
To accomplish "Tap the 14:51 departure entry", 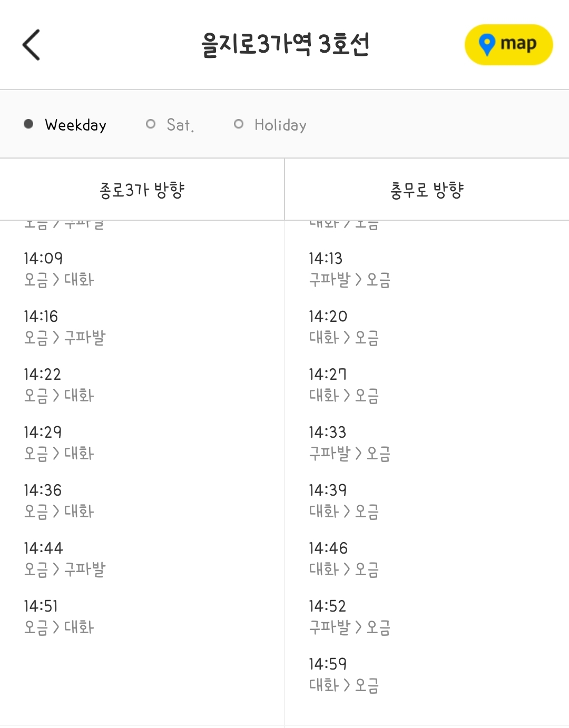I will (59, 616).
